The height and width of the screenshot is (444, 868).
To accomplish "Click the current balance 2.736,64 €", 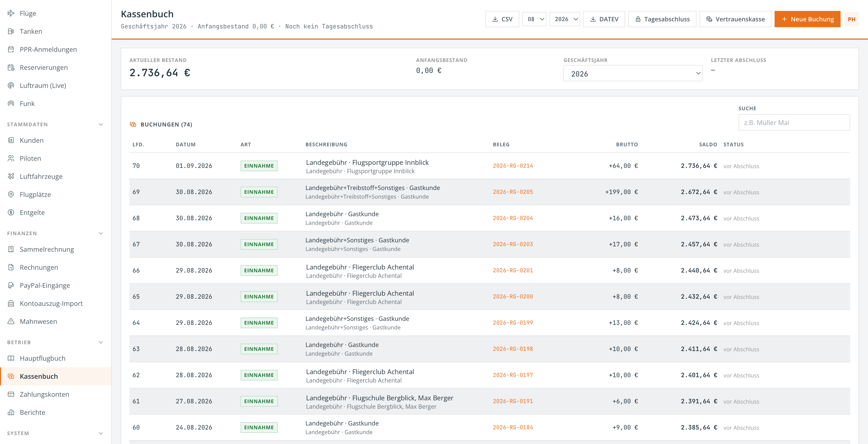I will (x=160, y=72).
